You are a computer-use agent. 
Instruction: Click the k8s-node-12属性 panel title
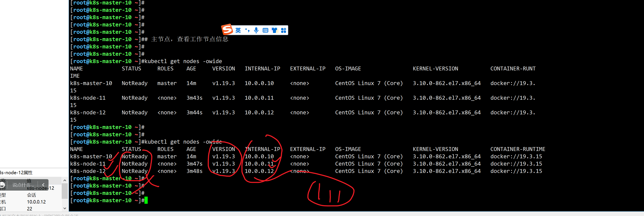pos(17,172)
